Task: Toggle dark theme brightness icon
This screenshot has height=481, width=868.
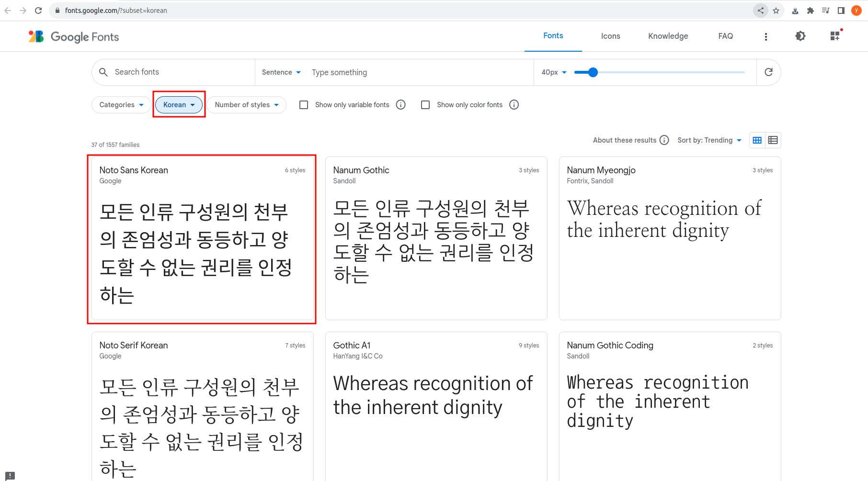Action: pyautogui.click(x=800, y=36)
